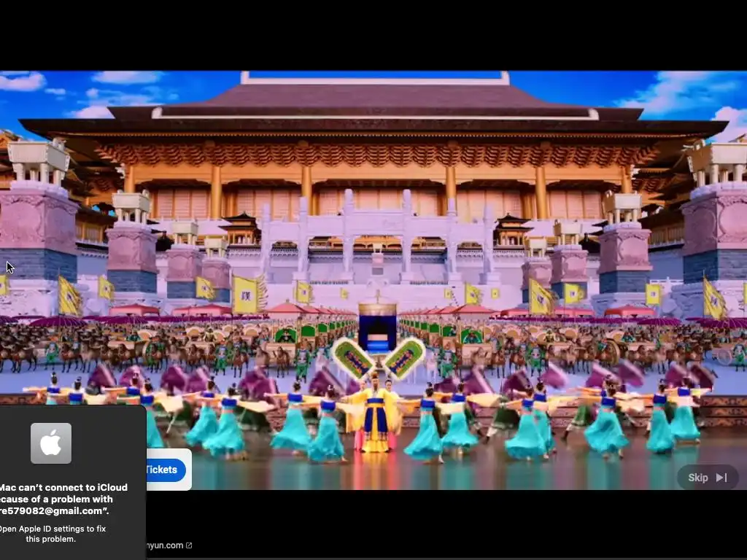Open the shenyun.com advertiser link
Screen dimensions: 747x560
point(169,545)
